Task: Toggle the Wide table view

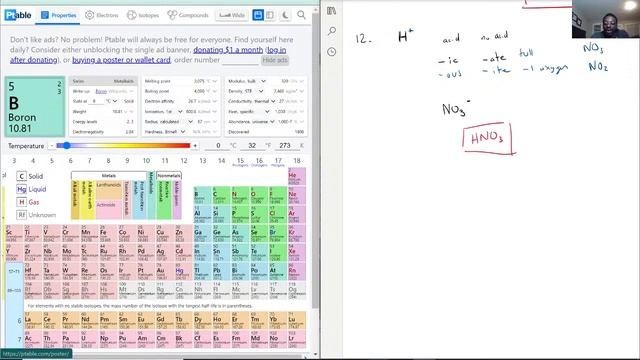Action: pyautogui.click(x=231, y=15)
